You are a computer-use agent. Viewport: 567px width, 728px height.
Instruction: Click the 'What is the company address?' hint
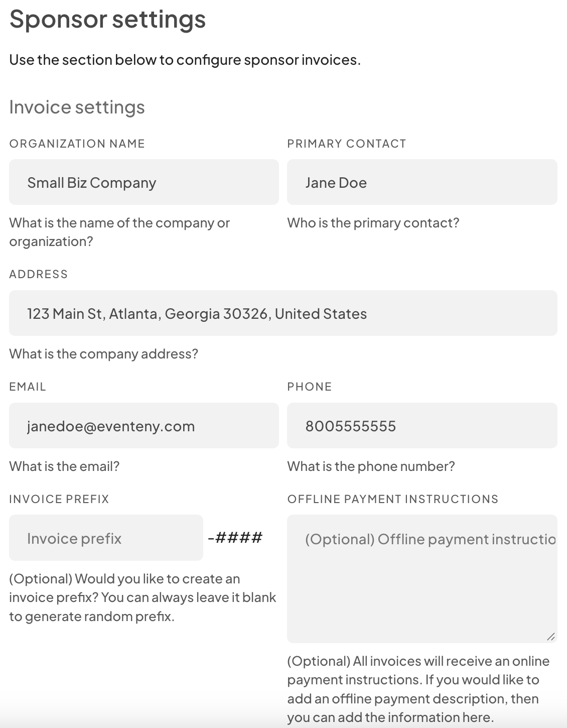tap(103, 354)
